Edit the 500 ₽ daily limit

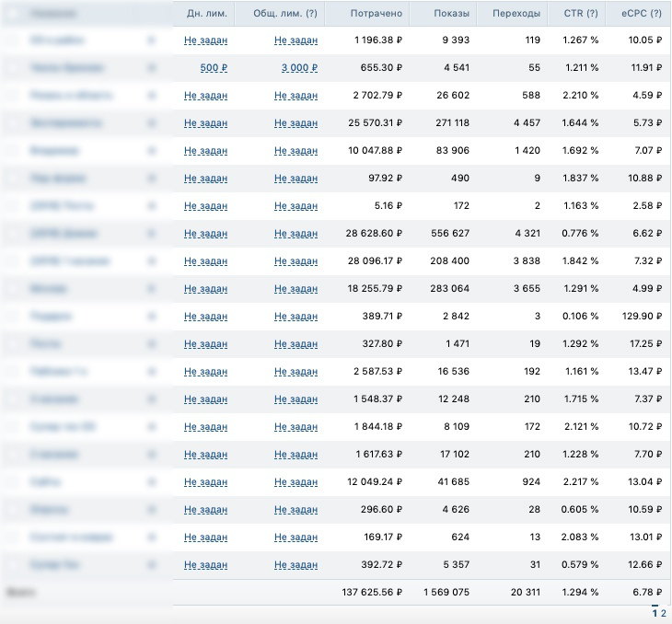214,68
